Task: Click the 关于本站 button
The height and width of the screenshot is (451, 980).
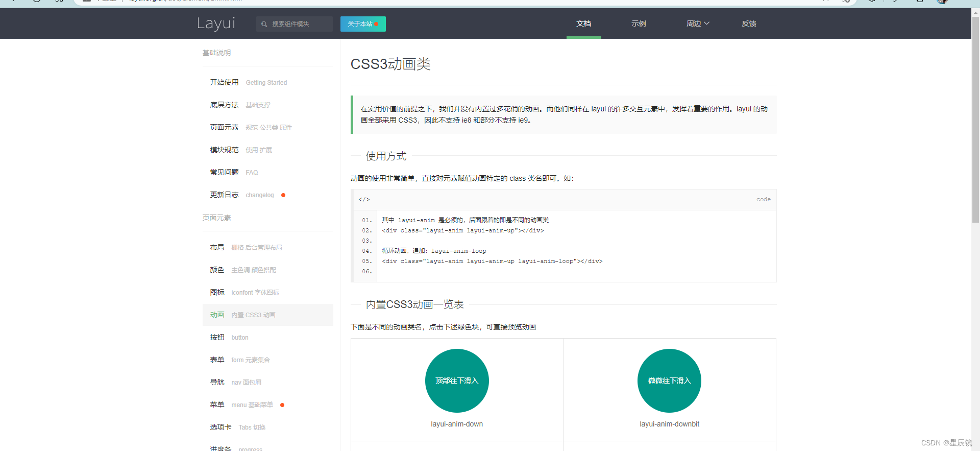Action: 363,24
